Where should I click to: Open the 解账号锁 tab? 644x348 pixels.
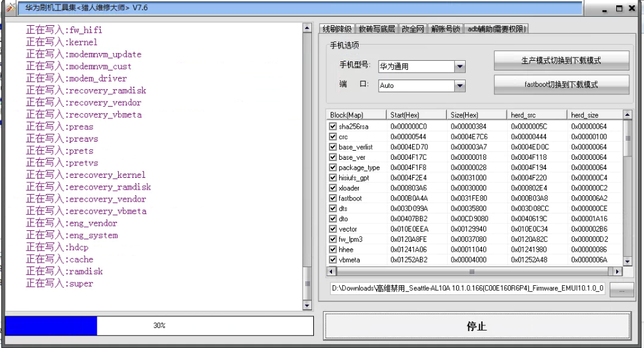446,29
